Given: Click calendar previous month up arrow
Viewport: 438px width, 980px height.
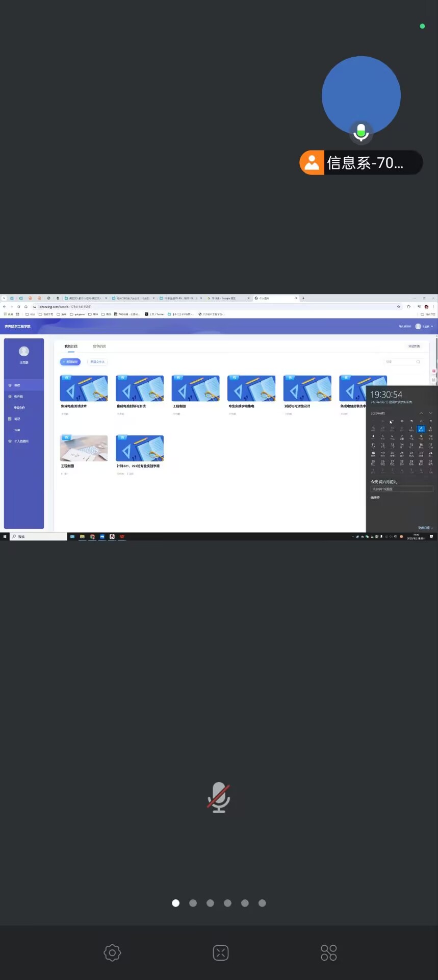Looking at the screenshot, I should [421, 413].
